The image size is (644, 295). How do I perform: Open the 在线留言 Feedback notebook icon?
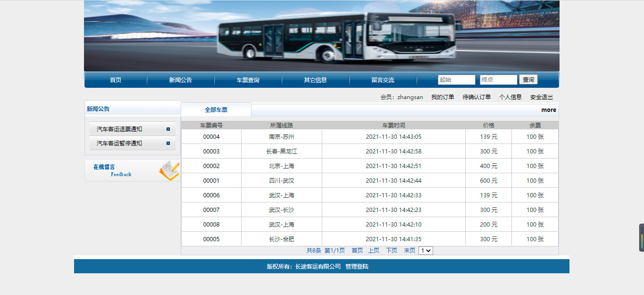point(169,170)
